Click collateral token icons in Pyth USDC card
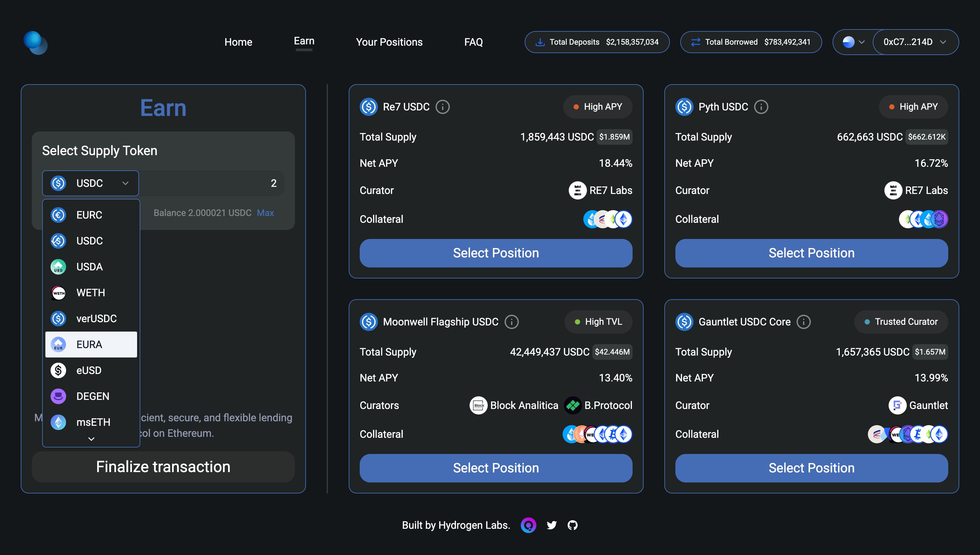Image resolution: width=980 pixels, height=555 pixels. pyautogui.click(x=924, y=219)
